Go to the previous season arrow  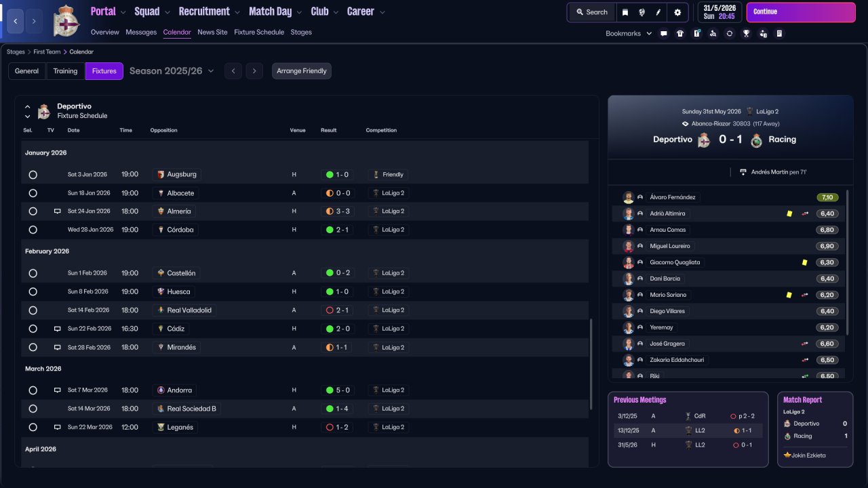click(233, 71)
